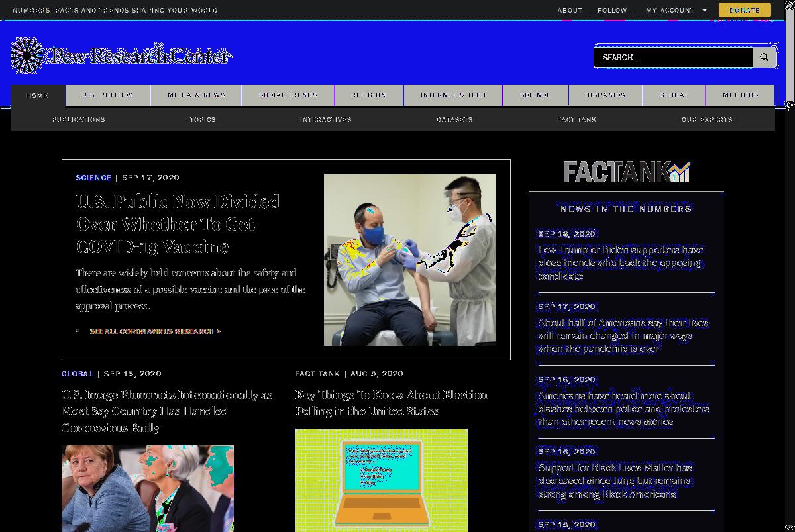Open the COVID-19 vaccine divided headline

tap(178, 224)
